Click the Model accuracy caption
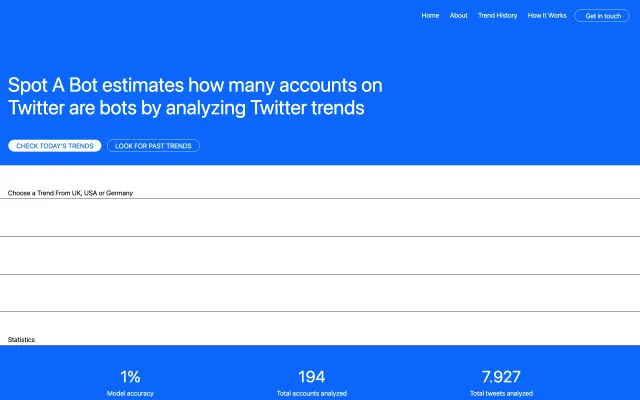The width and height of the screenshot is (640, 400). (x=130, y=394)
